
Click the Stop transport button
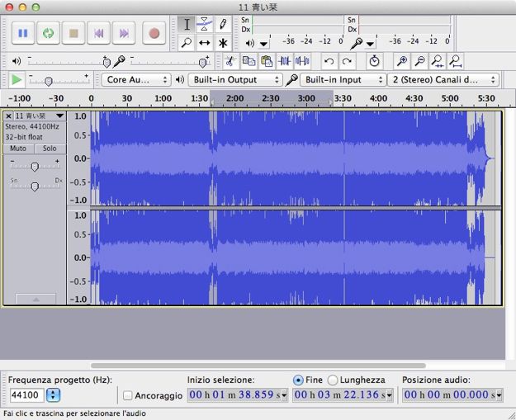(73, 33)
